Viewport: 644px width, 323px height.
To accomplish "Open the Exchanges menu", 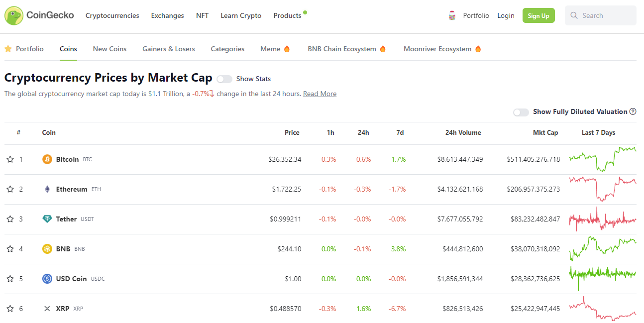I will pos(168,15).
